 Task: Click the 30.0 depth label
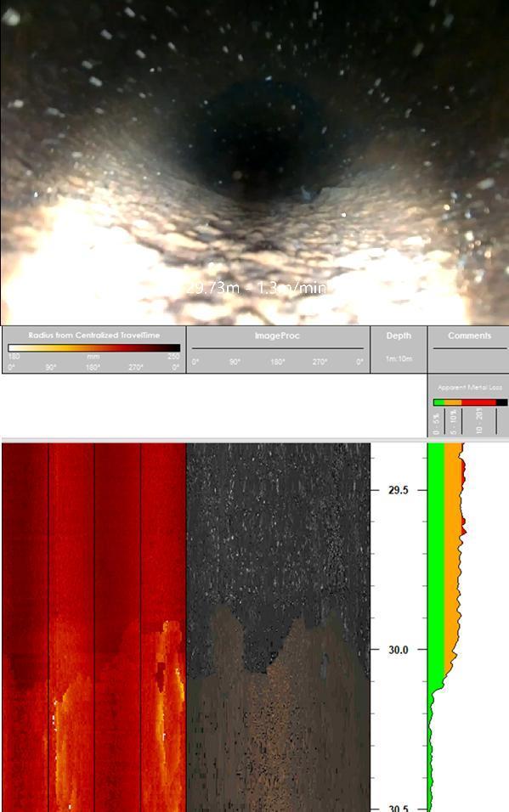(x=398, y=650)
